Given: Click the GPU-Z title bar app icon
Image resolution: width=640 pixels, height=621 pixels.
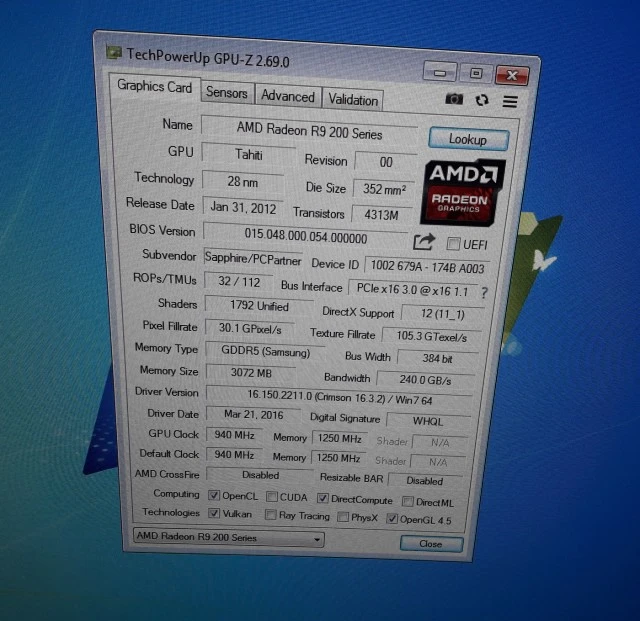Looking at the screenshot, I should point(113,52).
